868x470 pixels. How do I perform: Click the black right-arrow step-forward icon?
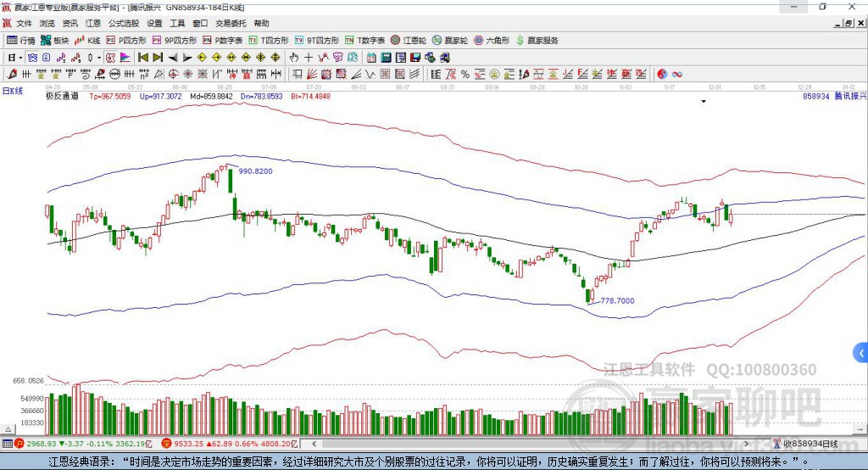187,58
